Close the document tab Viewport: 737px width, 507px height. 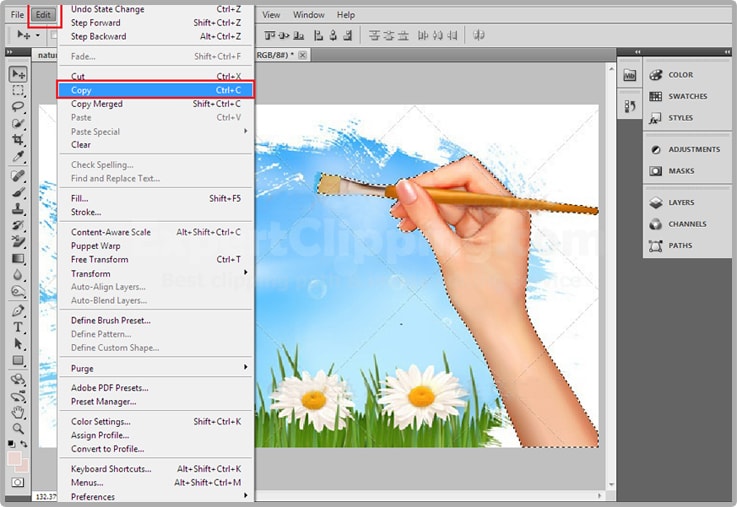(303, 55)
